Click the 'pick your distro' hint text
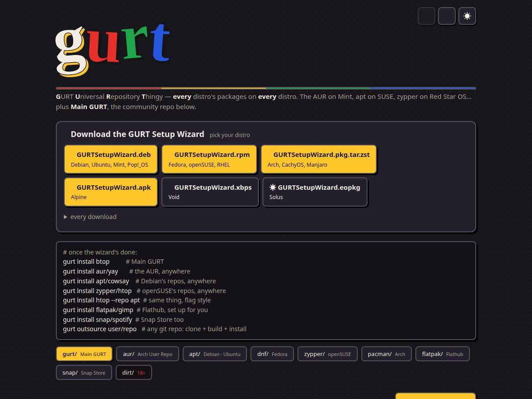Viewport: 532px width, 399px height. click(x=230, y=135)
